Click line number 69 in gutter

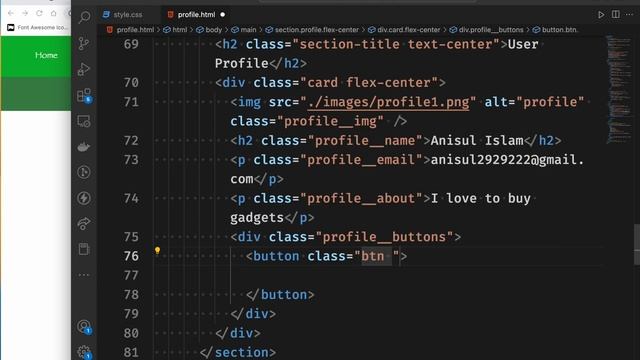click(x=131, y=44)
